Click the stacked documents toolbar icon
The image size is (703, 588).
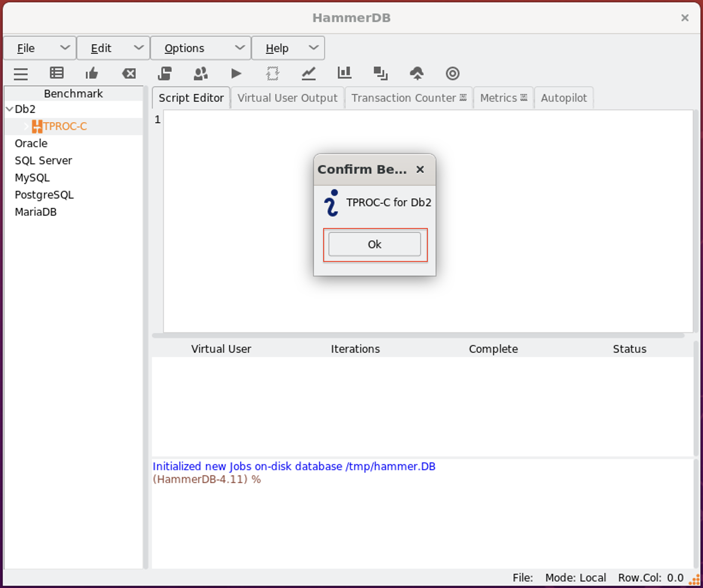pos(165,74)
